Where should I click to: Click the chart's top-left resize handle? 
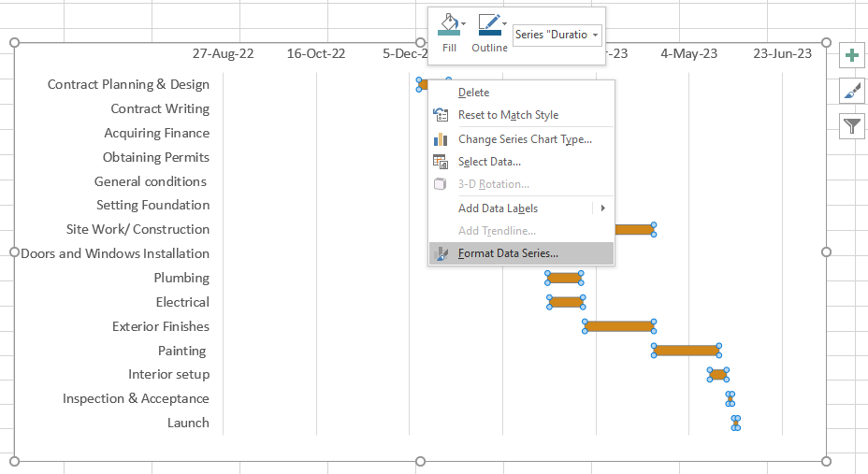tap(14, 43)
